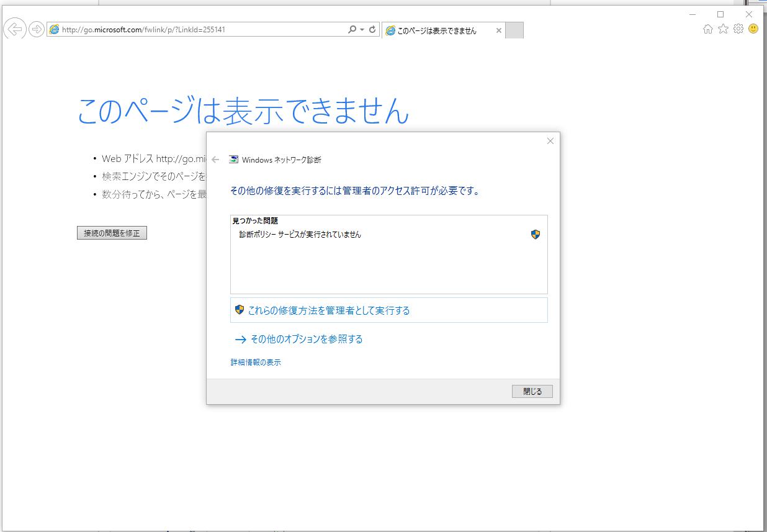Click the browser Back arrow button
767x532 pixels.
14,29
